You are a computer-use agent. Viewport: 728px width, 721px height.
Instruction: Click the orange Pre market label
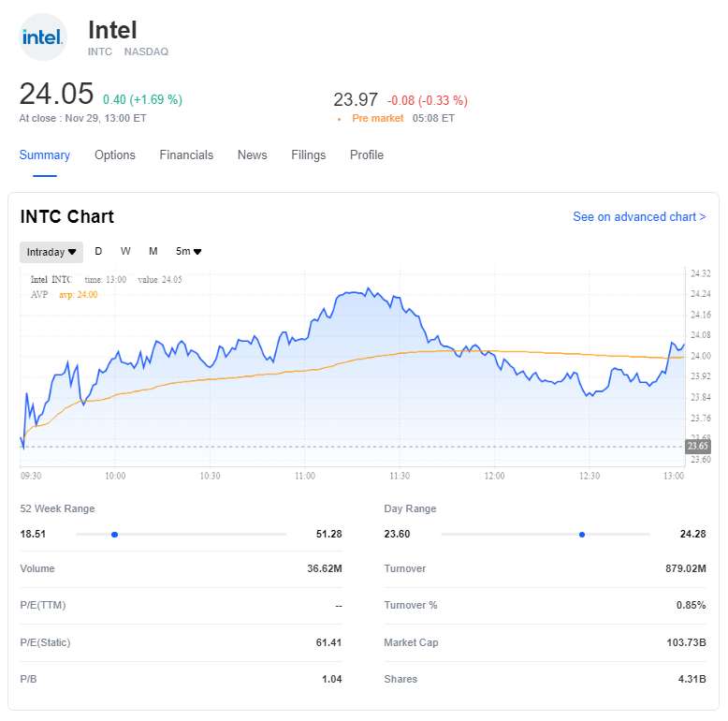[x=378, y=119]
